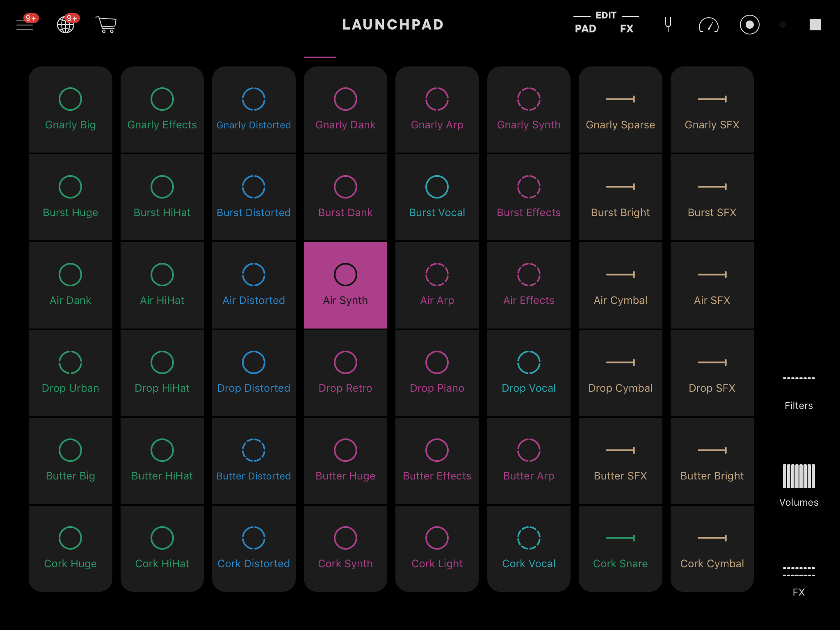Tap the tuning fork icon
The image size is (840, 630).
pyautogui.click(x=668, y=25)
